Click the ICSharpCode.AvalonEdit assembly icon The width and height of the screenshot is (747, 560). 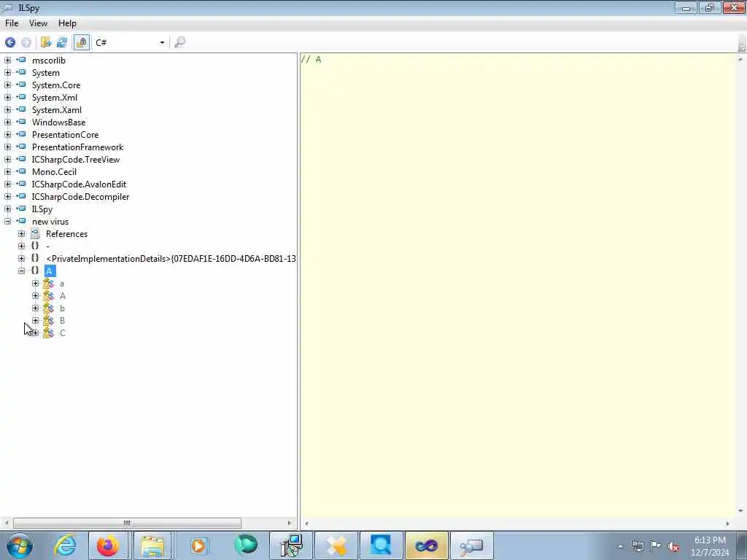pos(21,184)
